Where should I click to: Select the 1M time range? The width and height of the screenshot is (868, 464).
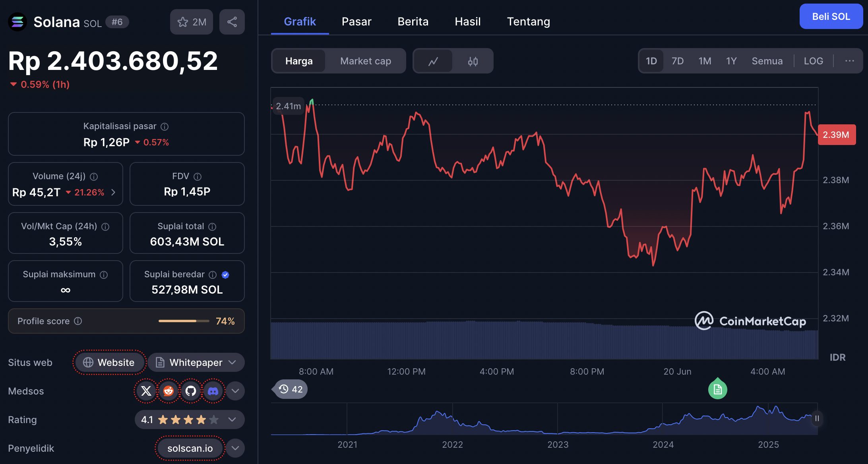[705, 61]
